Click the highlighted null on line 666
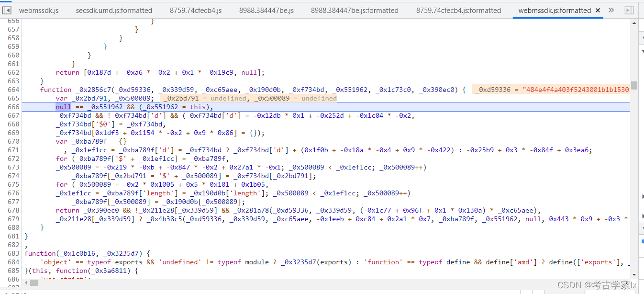Screen dimensions: 644x294 (63, 107)
